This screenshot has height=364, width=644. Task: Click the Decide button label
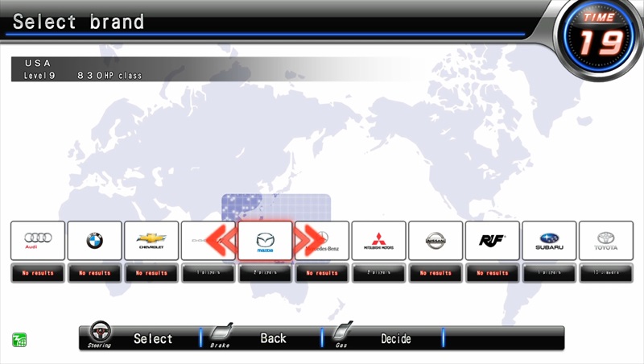(395, 338)
